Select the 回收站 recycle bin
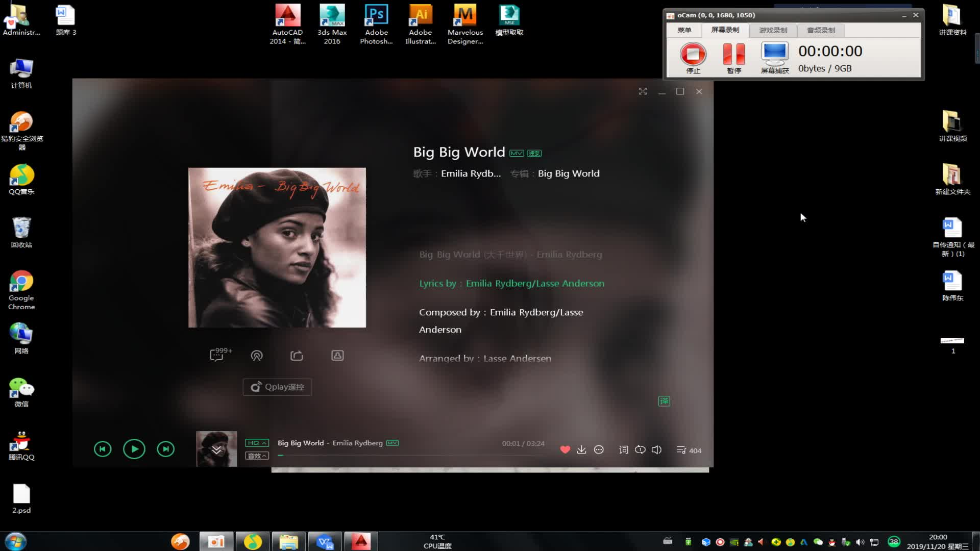This screenshot has height=551, width=980. coord(21,233)
